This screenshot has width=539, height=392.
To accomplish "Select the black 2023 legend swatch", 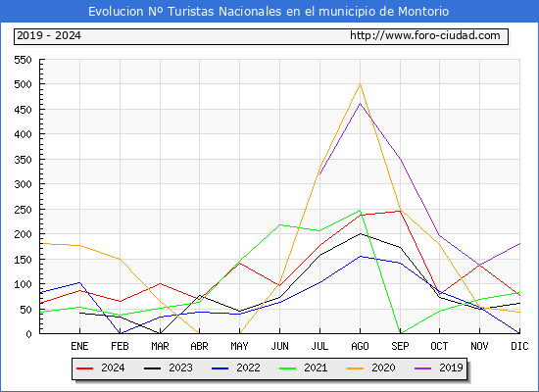I will (x=152, y=368).
